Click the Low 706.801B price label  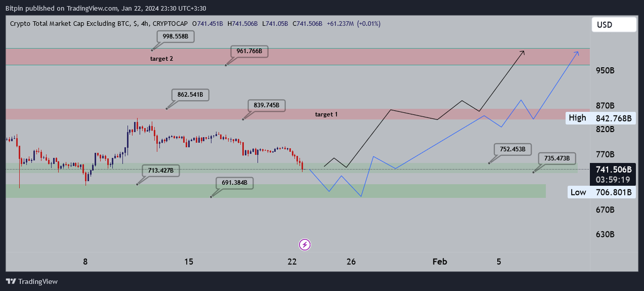click(x=600, y=192)
